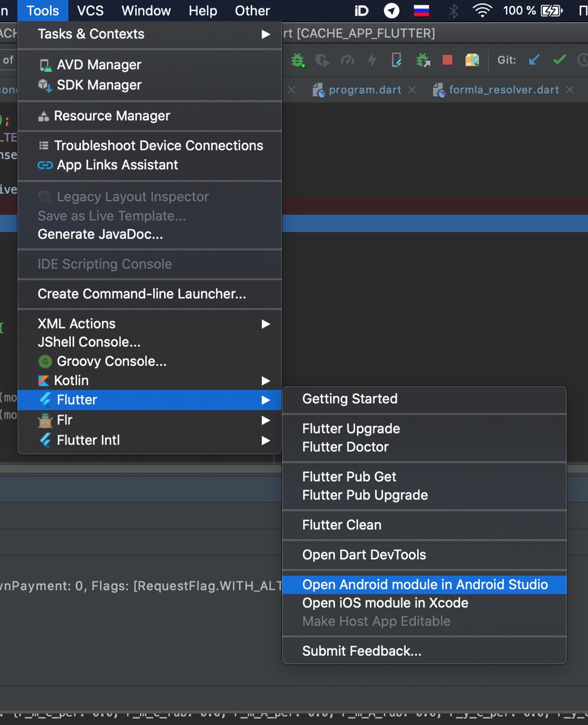Viewport: 588px width, 725px height.
Task: Click the red Stop button
Action: tap(447, 60)
